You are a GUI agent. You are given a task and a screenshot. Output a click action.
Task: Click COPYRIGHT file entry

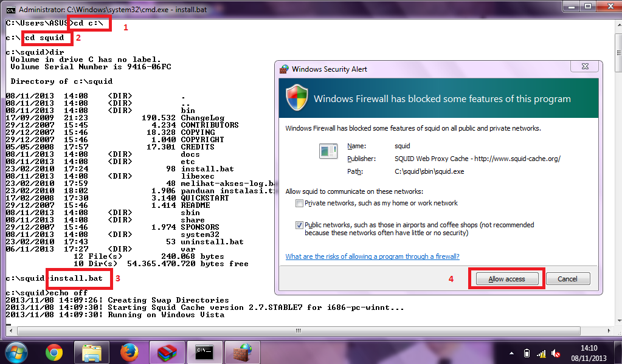coord(202,140)
